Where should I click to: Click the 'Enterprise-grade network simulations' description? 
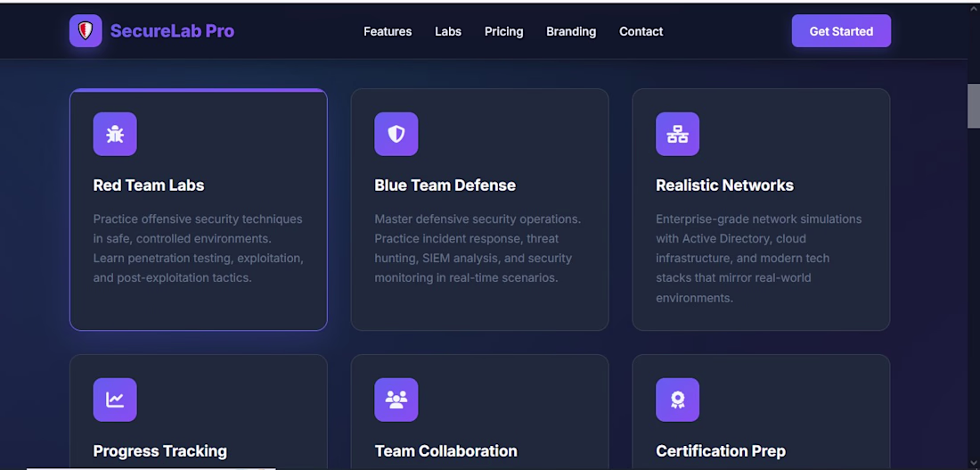coord(759,258)
